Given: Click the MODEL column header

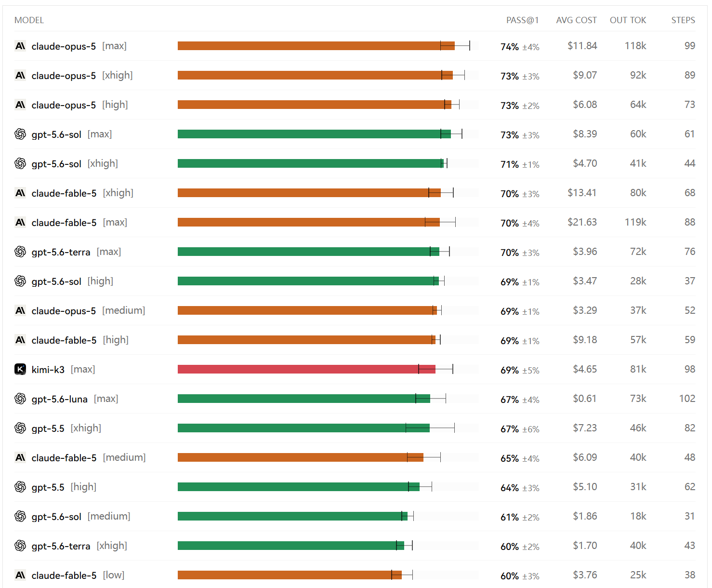Looking at the screenshot, I should pos(29,20).
